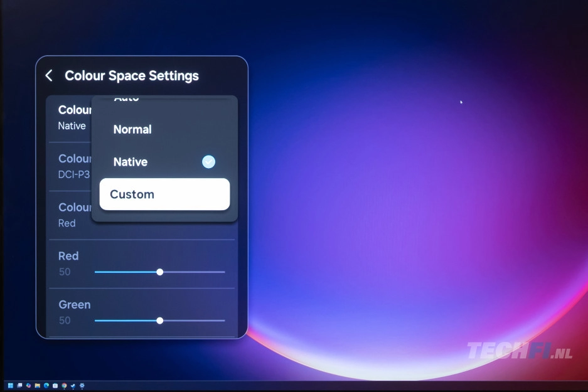588x392 pixels.
Task: Click the value 50 beside the Red slider
Action: tap(65, 272)
